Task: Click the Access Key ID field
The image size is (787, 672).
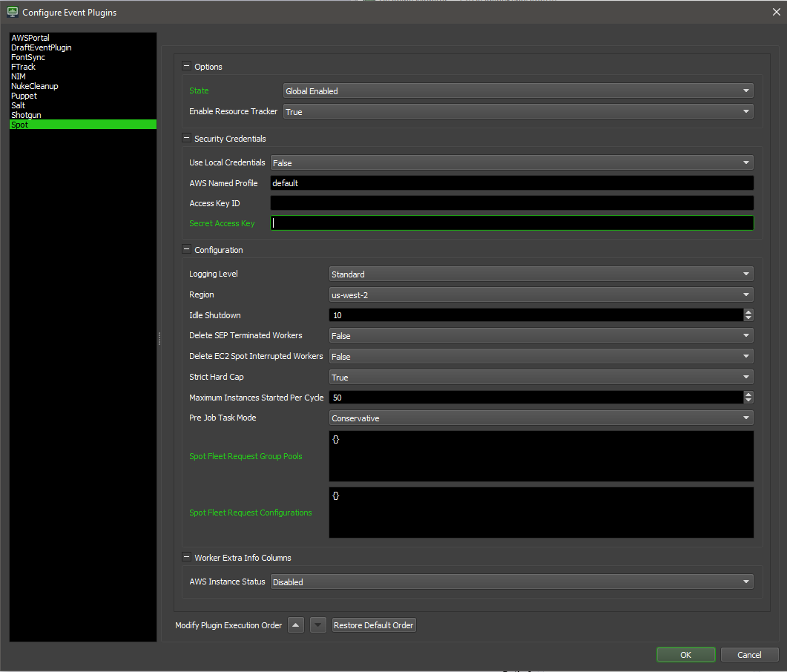Action: (x=512, y=203)
